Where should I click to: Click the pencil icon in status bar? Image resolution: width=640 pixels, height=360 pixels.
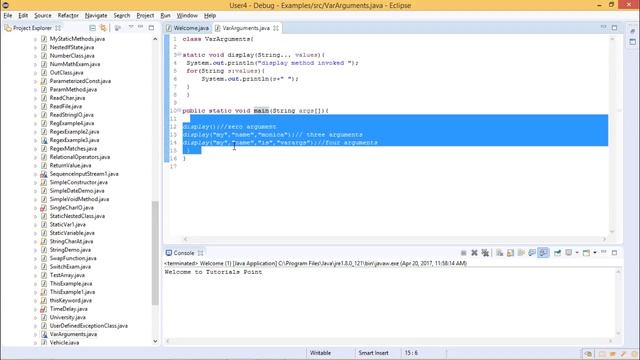pyautogui.click(x=623, y=354)
